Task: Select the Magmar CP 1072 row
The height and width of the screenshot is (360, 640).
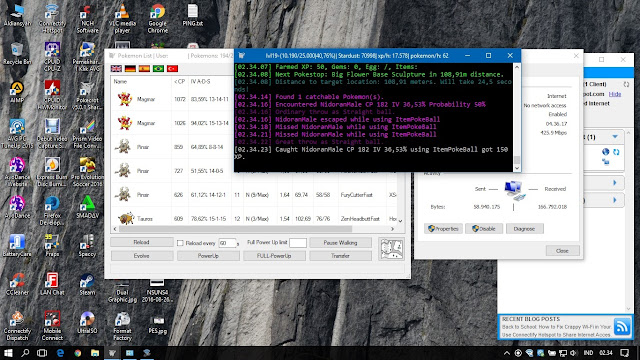Action: coord(172,99)
